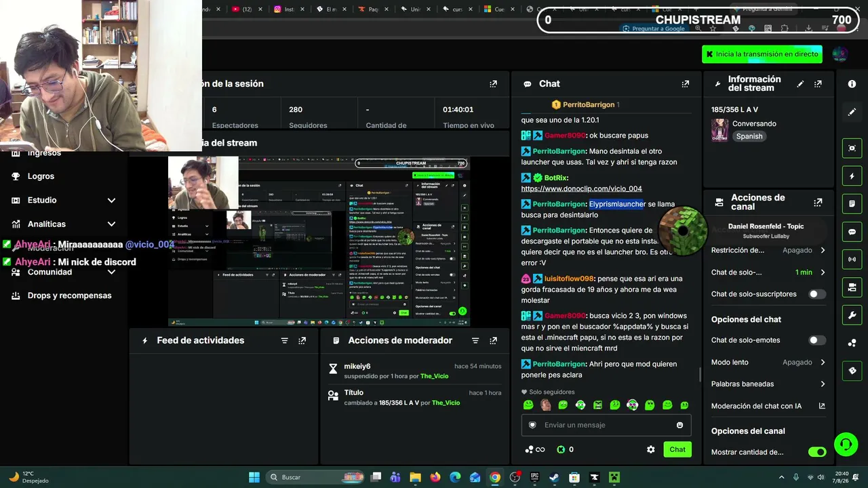
Task: Open filter menu in Acciones de moderador
Action: pos(475,341)
